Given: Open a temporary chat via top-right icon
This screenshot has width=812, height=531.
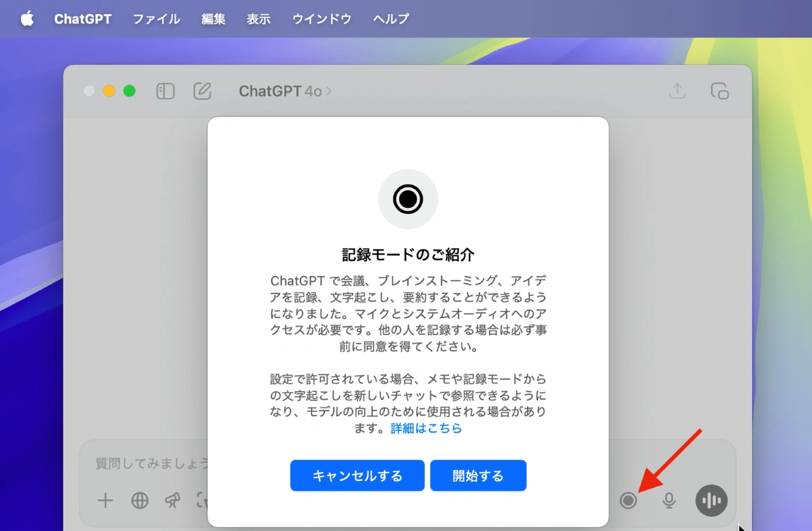Looking at the screenshot, I should pyautogui.click(x=720, y=91).
